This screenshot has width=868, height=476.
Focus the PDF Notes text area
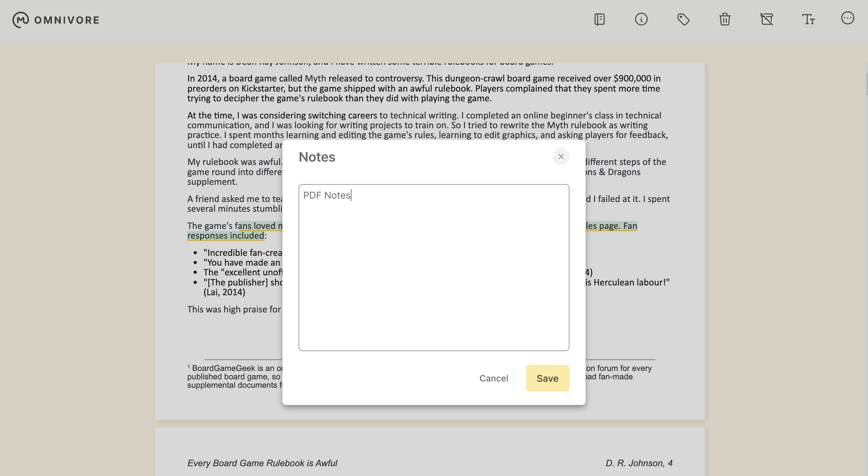[x=434, y=268]
